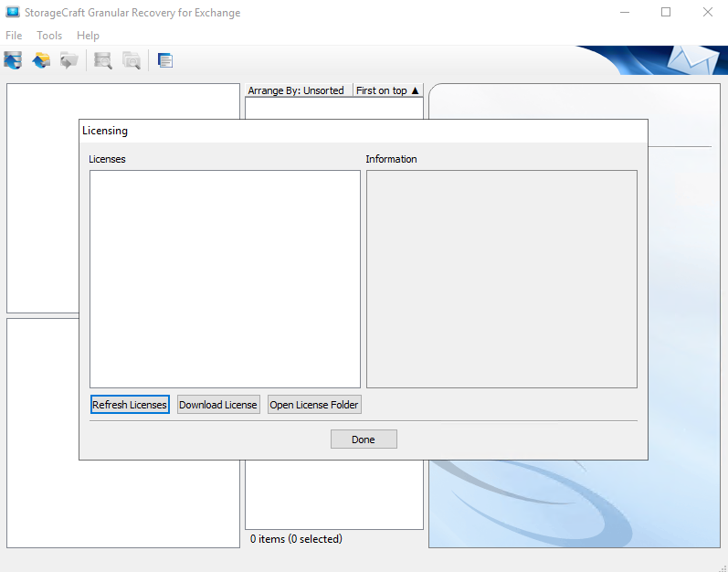
Task: Open the Arrange By: Unsorted column header
Action: click(x=297, y=90)
